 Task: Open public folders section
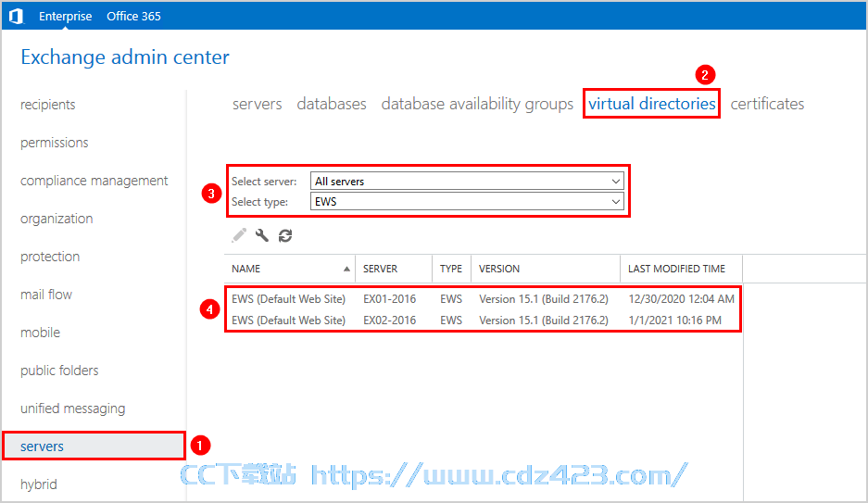click(59, 371)
